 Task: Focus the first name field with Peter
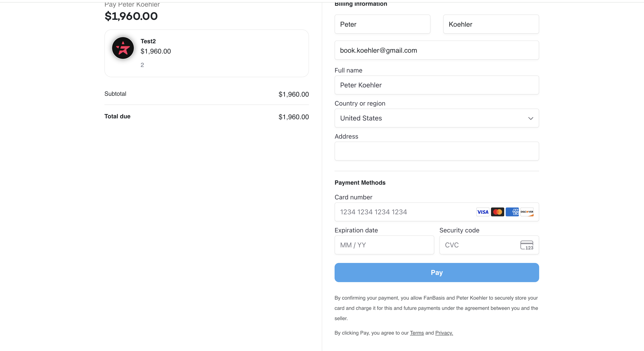pos(382,24)
